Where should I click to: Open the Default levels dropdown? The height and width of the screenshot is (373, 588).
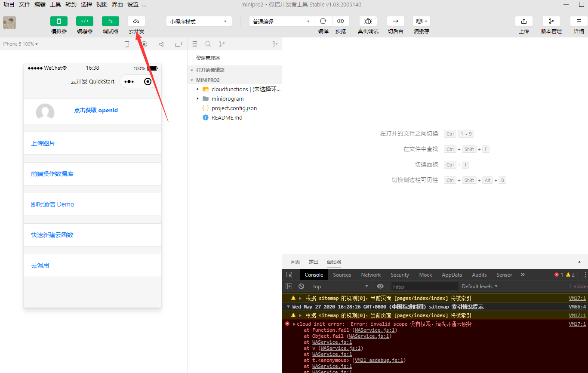coord(480,286)
